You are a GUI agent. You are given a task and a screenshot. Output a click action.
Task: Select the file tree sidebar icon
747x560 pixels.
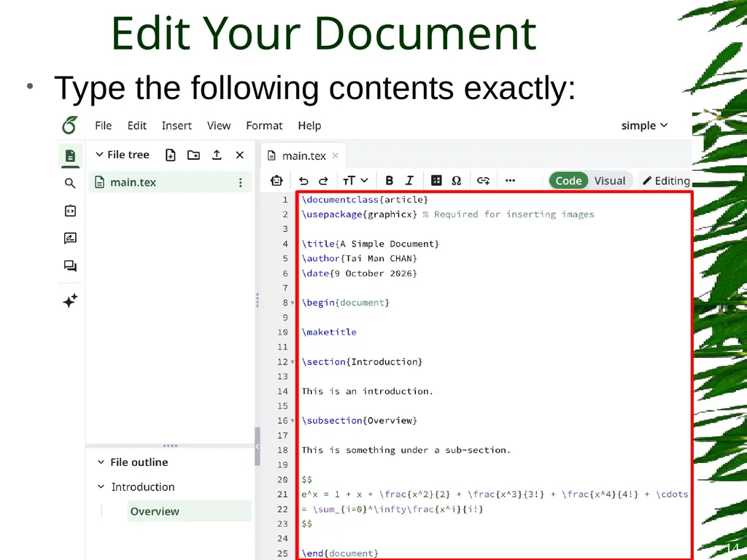pyautogui.click(x=70, y=156)
